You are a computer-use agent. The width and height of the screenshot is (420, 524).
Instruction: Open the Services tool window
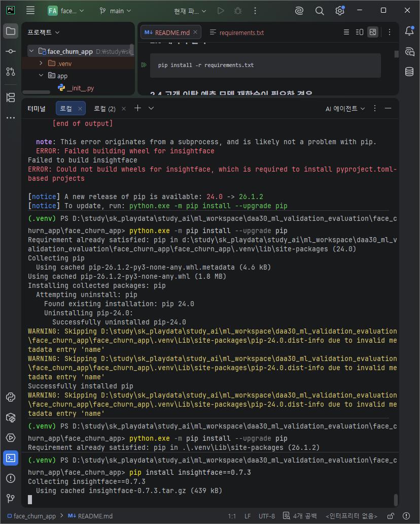(11, 438)
